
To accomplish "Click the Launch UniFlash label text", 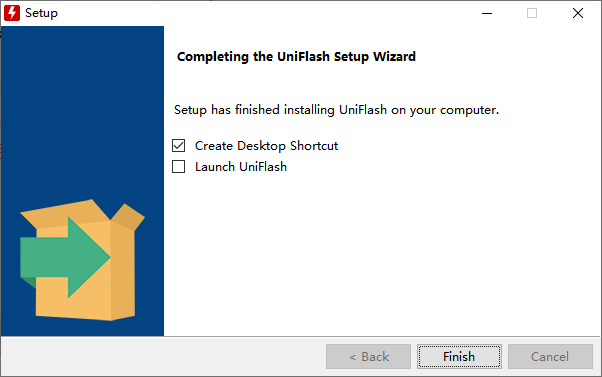I will point(241,167).
